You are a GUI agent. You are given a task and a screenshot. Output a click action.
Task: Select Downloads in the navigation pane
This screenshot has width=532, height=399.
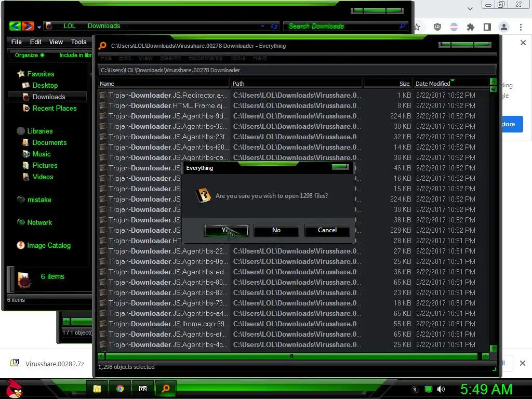(x=47, y=97)
